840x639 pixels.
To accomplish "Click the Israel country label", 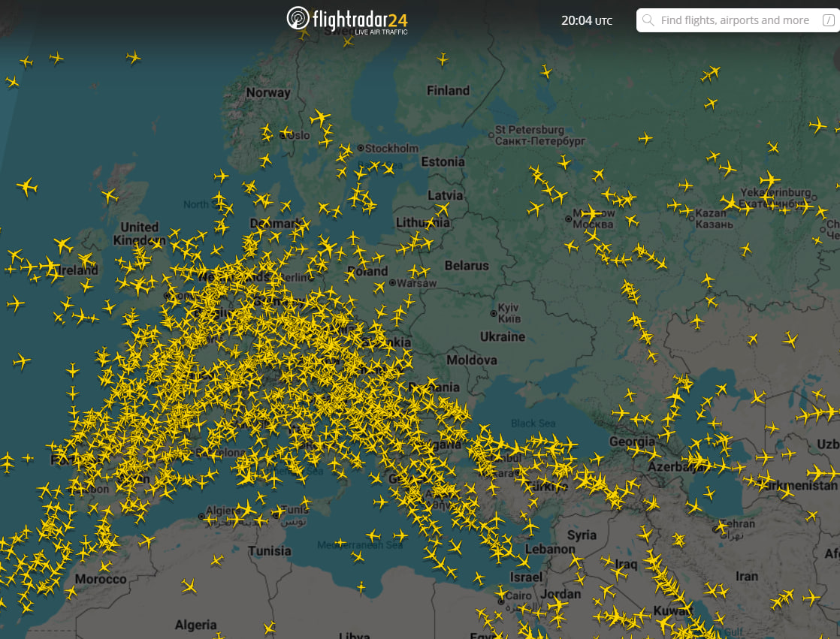I will point(526,577).
